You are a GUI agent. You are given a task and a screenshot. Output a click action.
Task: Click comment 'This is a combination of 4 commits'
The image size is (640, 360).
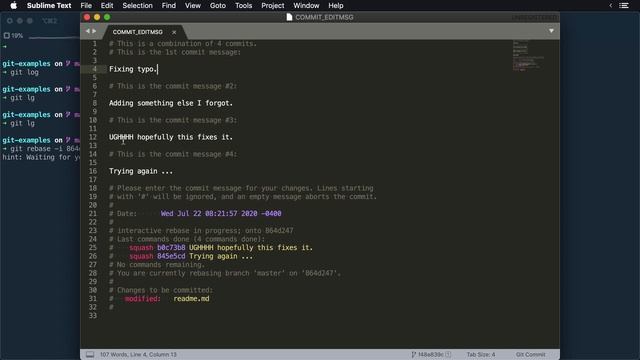pyautogui.click(x=183, y=44)
